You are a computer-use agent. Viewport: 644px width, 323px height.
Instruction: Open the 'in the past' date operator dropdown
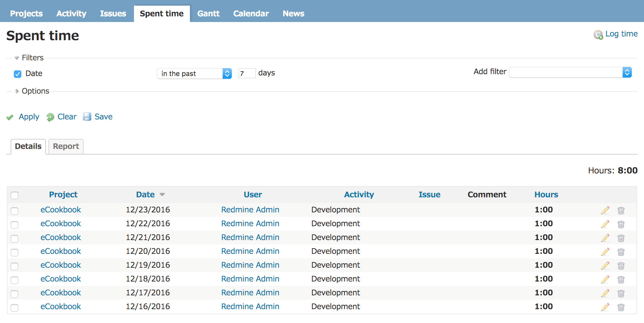click(194, 74)
